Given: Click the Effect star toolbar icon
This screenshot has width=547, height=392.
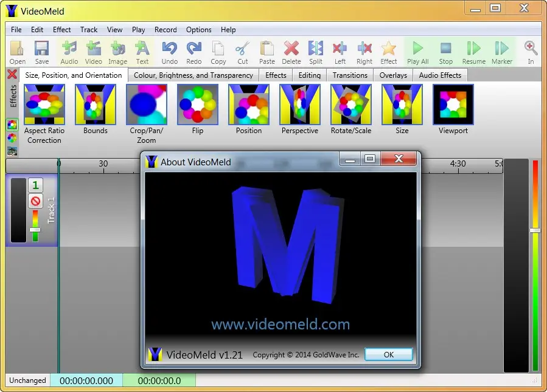Looking at the screenshot, I should 389,52.
